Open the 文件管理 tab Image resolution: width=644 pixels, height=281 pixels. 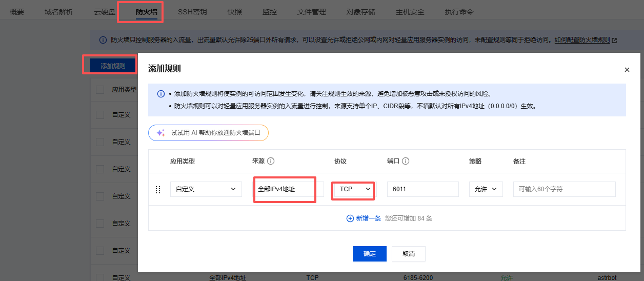(x=312, y=12)
